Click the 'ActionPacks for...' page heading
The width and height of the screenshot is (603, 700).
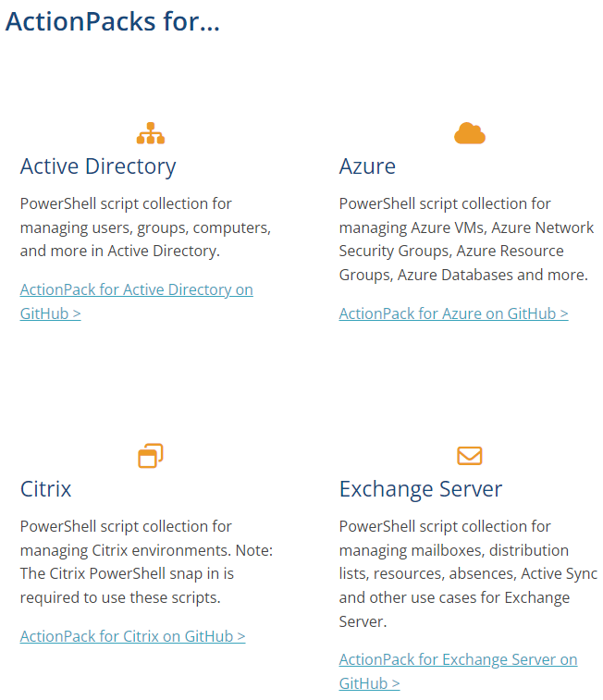tap(113, 21)
